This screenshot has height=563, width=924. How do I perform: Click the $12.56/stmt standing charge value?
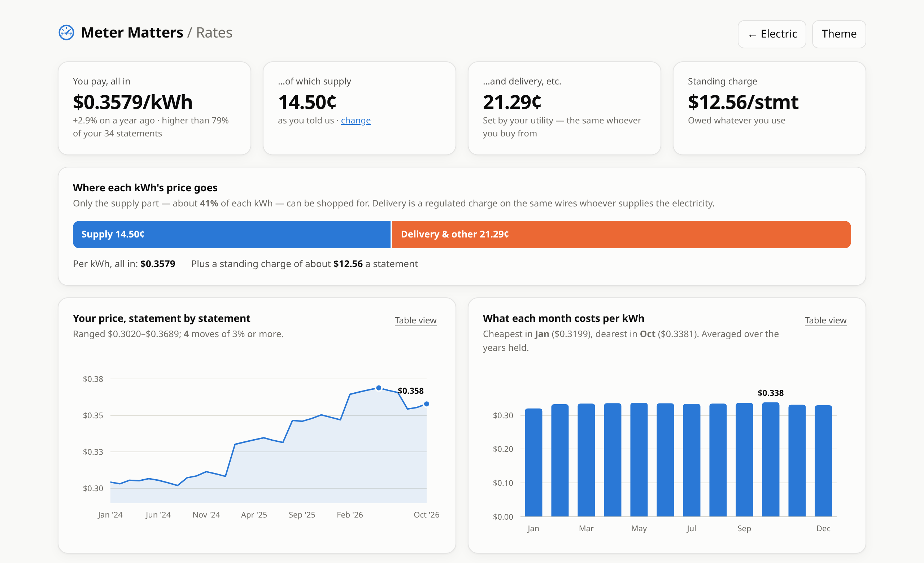coord(743,102)
